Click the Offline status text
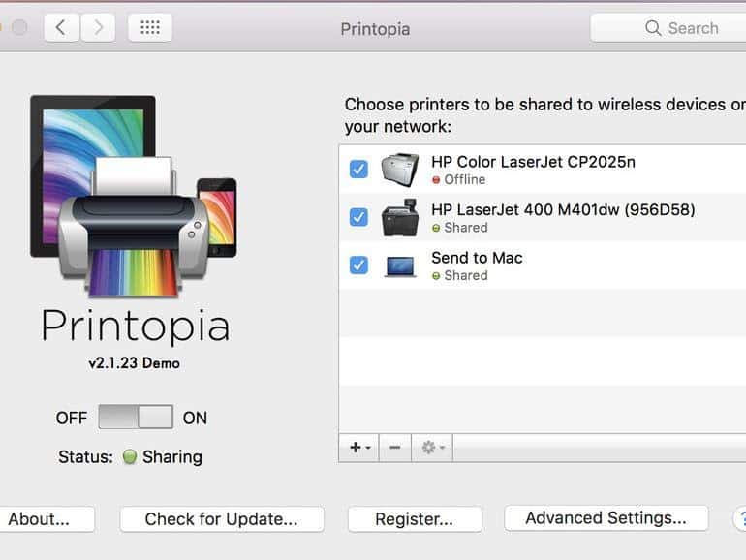 tap(465, 180)
